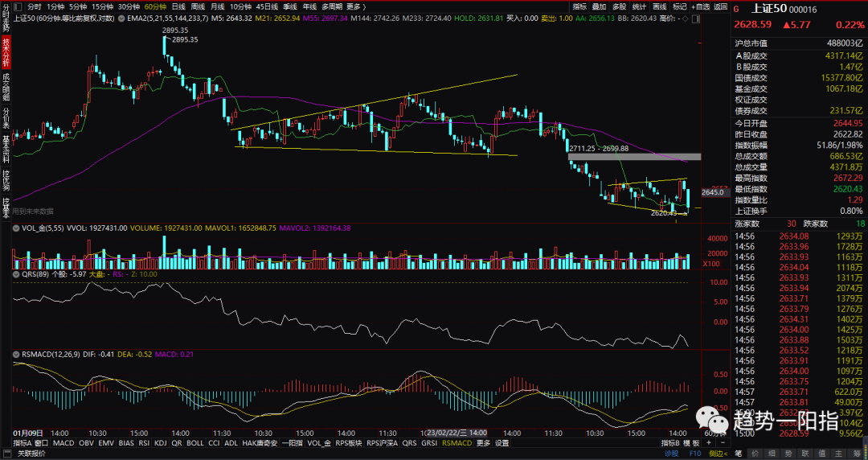Click the 指标A button
The height and width of the screenshot is (460, 868).
pyautogui.click(x=23, y=443)
